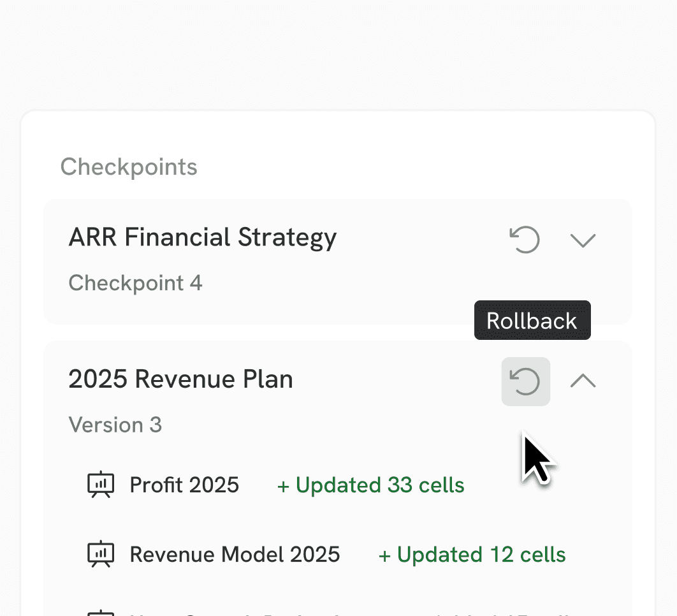Click the third partially visible sheet entry
Screen dimensions: 677x616
coord(328,613)
